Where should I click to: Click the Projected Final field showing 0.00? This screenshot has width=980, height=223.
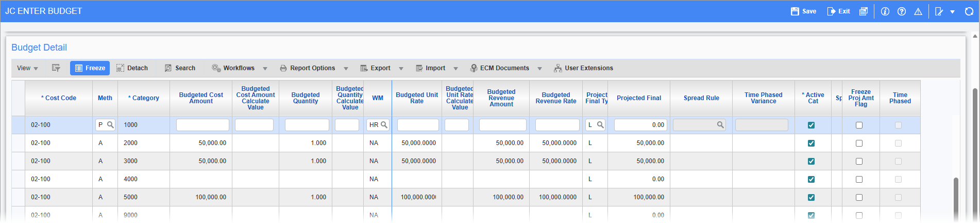pos(640,125)
